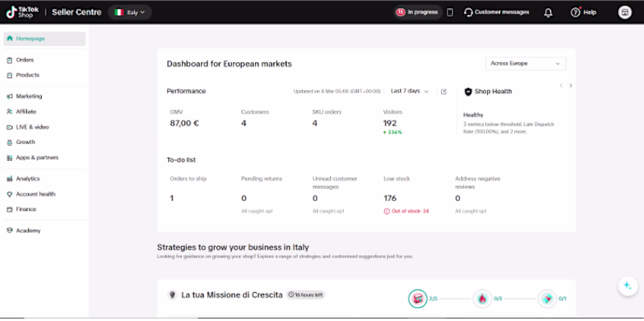Viewport: 644px width, 321px height.
Task: Click the SKU orders metric
Action: [x=327, y=118]
